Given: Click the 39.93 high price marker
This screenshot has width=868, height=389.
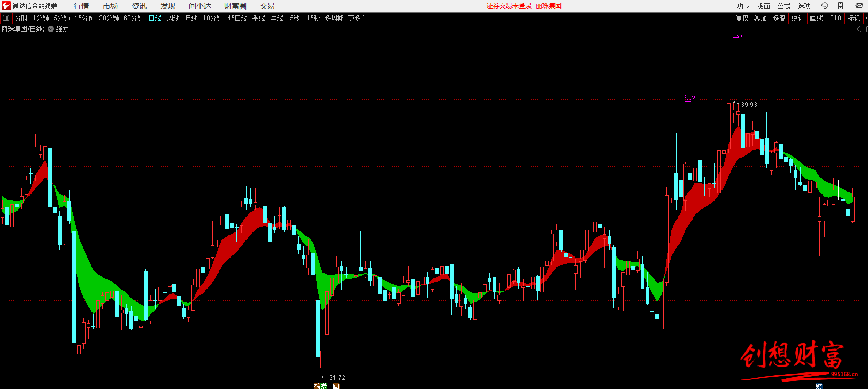Looking at the screenshot, I should (748, 105).
